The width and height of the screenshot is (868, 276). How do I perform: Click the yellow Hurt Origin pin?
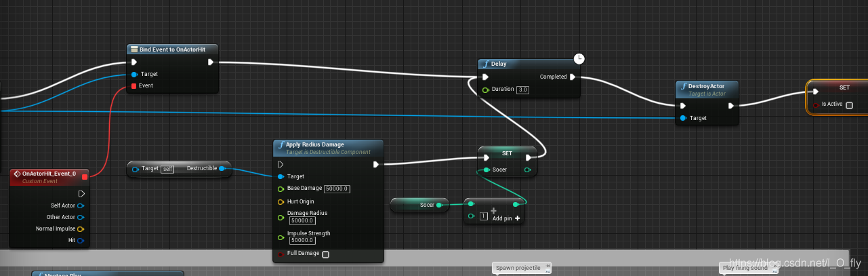[x=281, y=201]
